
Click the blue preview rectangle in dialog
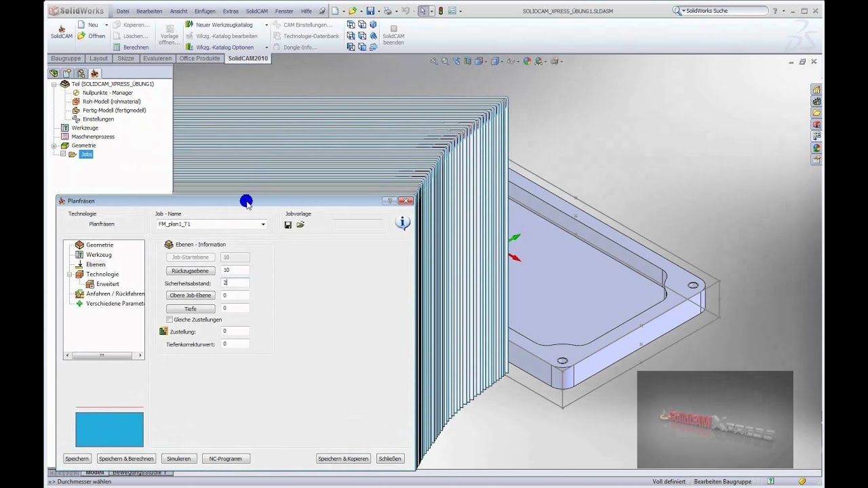(109, 430)
